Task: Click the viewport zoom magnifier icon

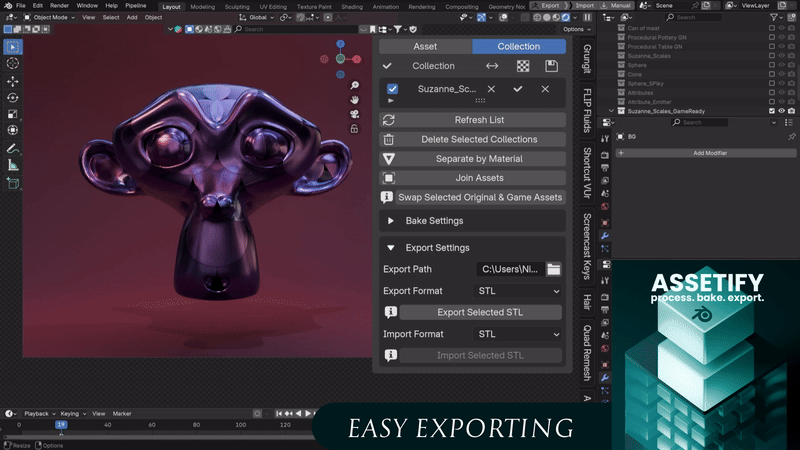Action: pyautogui.click(x=355, y=85)
